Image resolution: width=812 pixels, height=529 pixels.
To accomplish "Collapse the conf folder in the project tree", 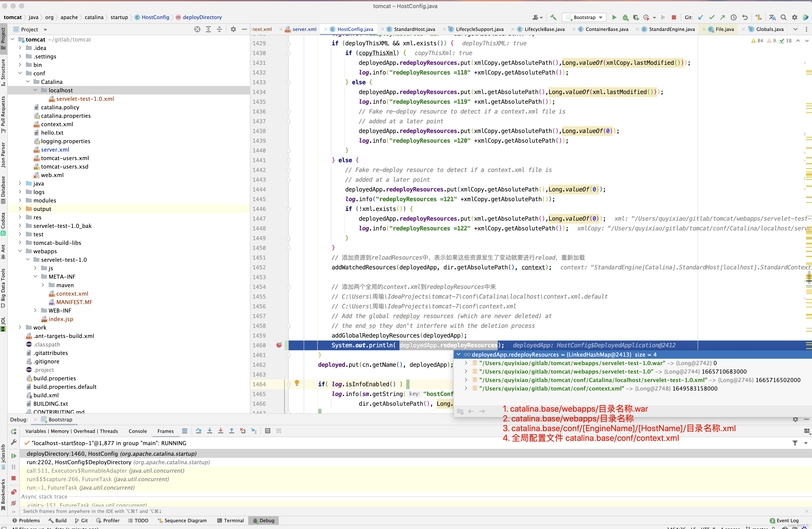I will pos(20,73).
